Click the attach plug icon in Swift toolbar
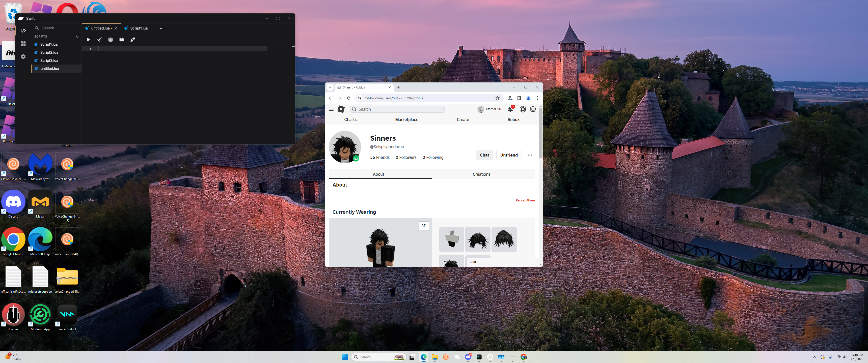This screenshot has height=363, width=868. (x=133, y=40)
